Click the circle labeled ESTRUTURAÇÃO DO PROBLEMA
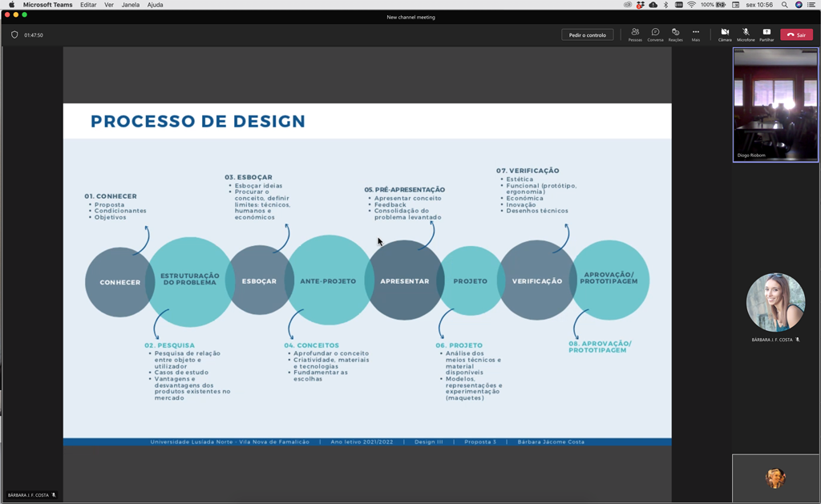 coord(189,281)
